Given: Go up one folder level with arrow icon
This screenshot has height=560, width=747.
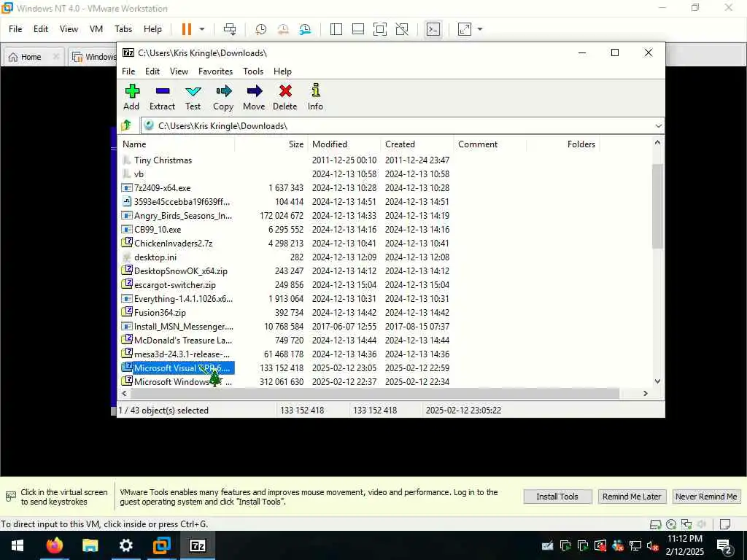Looking at the screenshot, I should pos(127,125).
